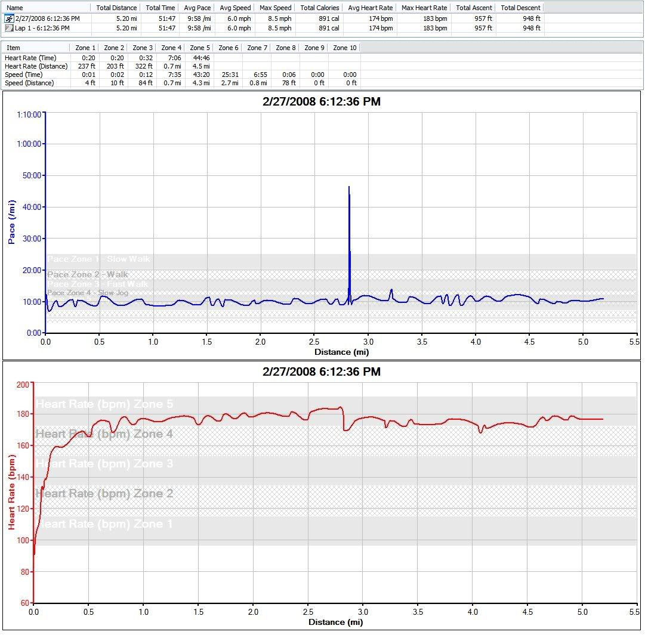Click the Total Time column header
The height and width of the screenshot is (644, 645).
161,8
